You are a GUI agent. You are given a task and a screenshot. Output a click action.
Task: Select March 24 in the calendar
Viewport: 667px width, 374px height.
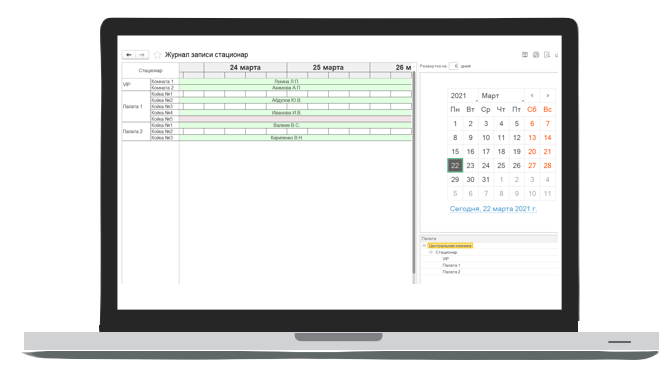click(486, 166)
